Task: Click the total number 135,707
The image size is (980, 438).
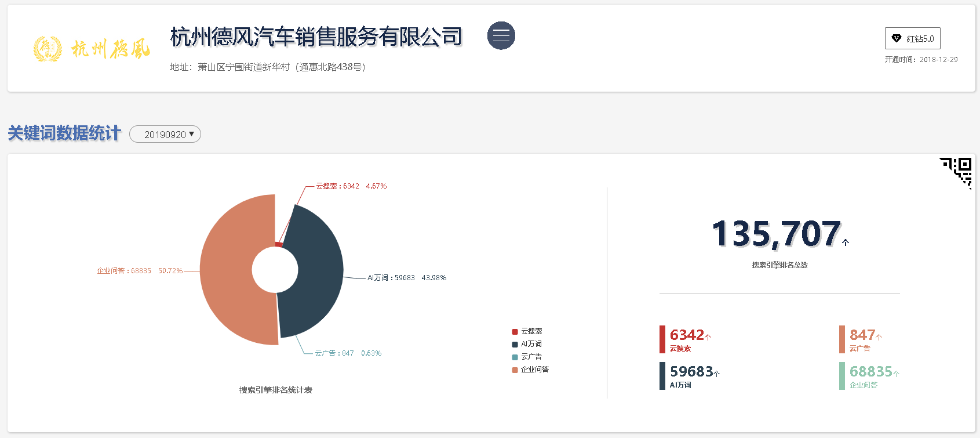Action: pyautogui.click(x=776, y=234)
